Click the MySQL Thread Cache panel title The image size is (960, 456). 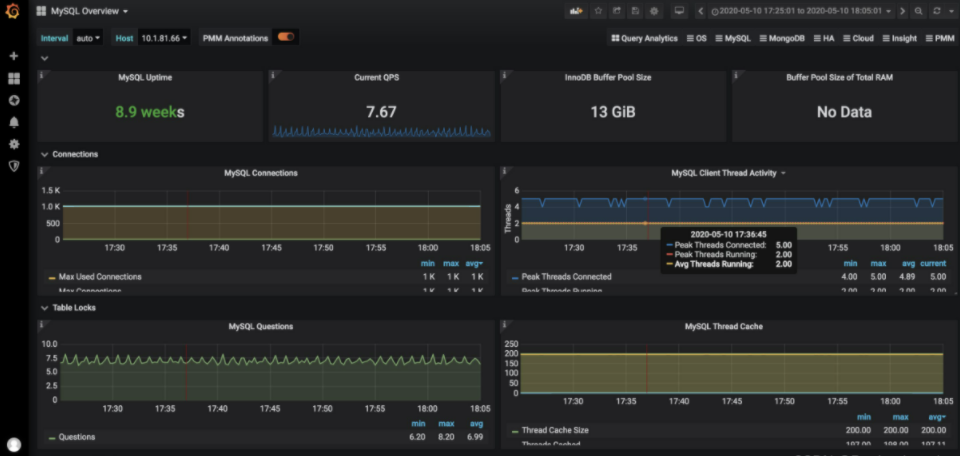tap(724, 327)
